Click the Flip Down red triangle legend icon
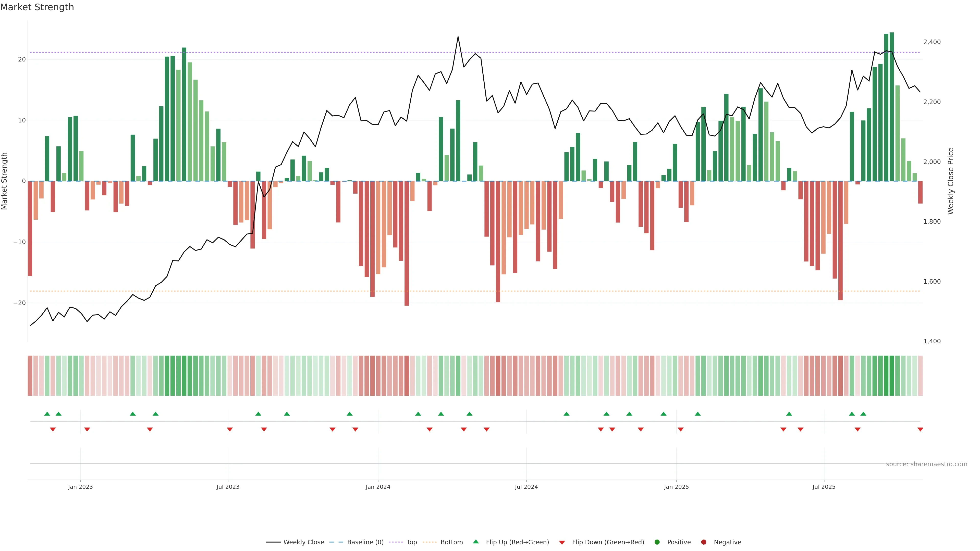 click(x=562, y=542)
